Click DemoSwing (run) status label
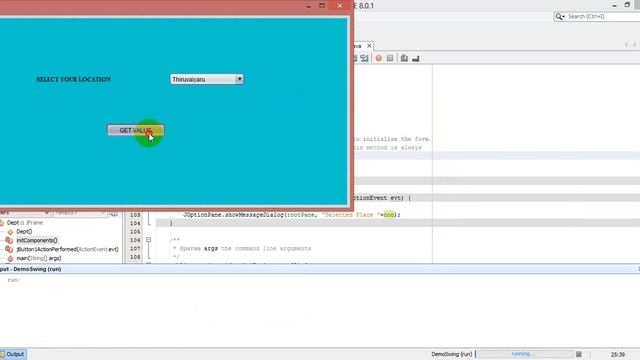Viewport: 640px width, 360px height. (451, 354)
